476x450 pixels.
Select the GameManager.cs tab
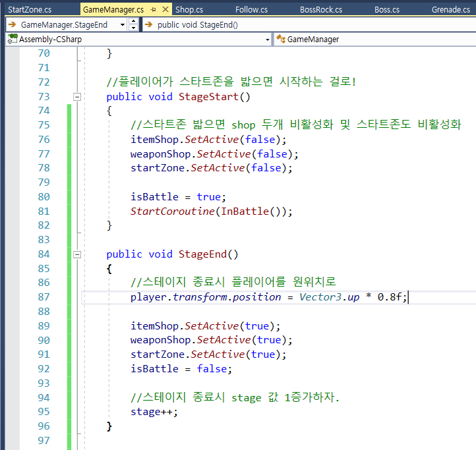tap(113, 10)
